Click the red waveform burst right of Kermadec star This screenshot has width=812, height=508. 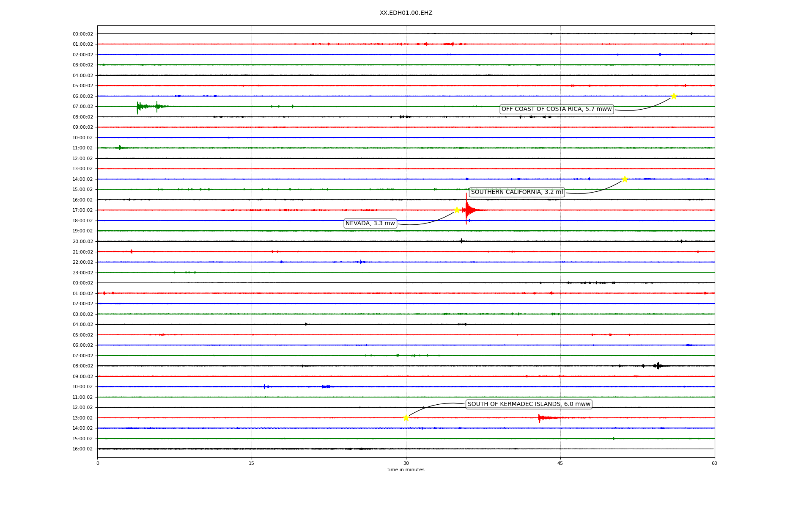point(540,418)
